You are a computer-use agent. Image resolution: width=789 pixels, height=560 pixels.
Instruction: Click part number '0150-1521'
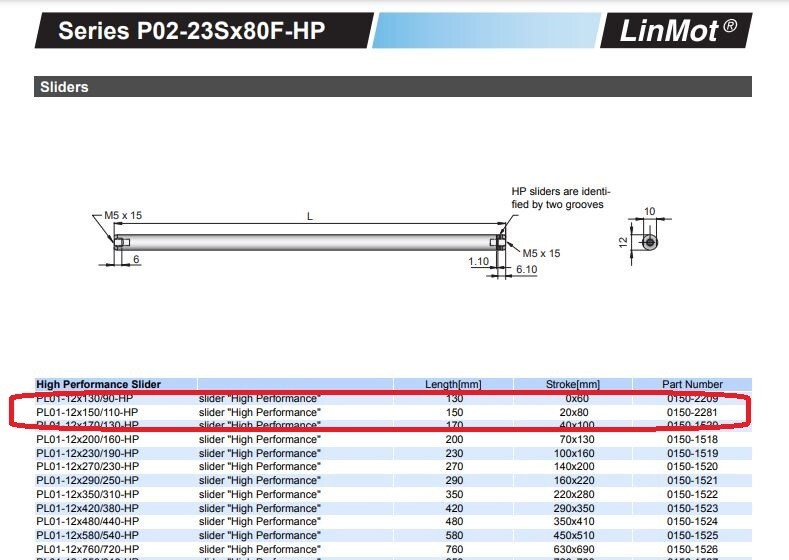coord(692,481)
